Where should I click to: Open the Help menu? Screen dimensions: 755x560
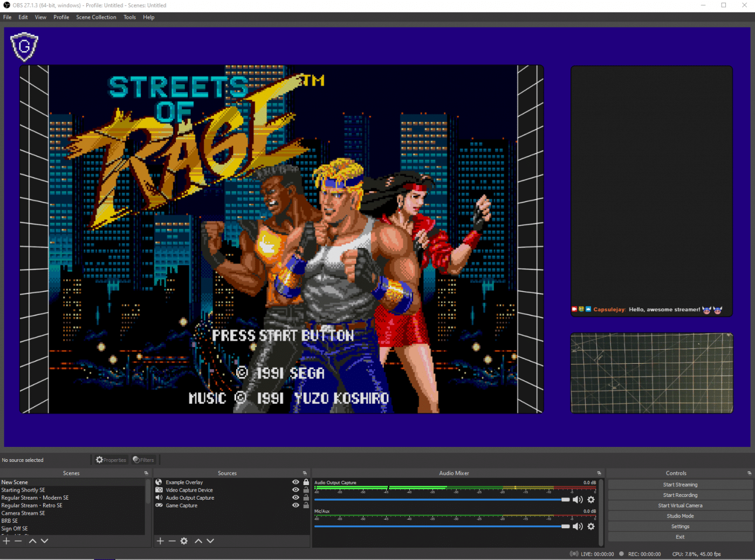149,17
